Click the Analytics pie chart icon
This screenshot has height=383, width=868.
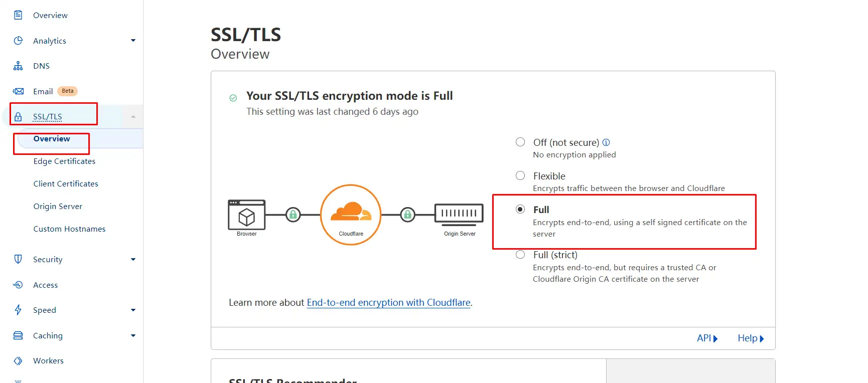tap(18, 41)
